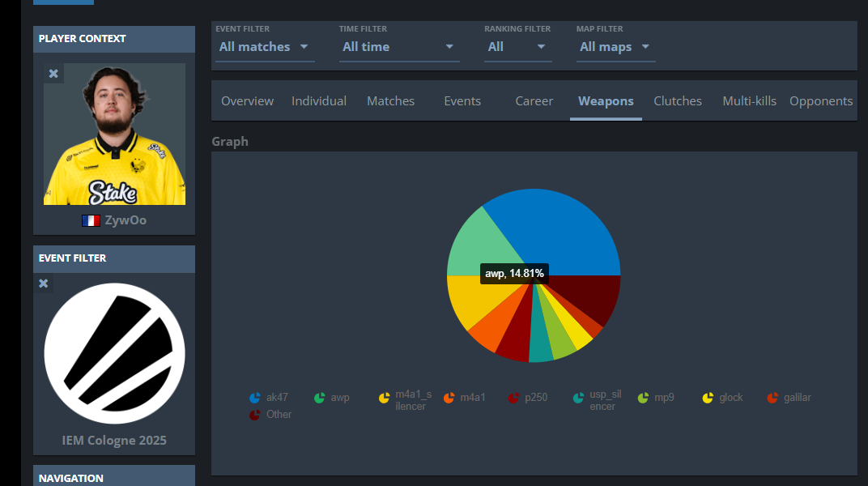This screenshot has width=868, height=486.
Task: Click the awp legend label
Action: click(x=340, y=398)
